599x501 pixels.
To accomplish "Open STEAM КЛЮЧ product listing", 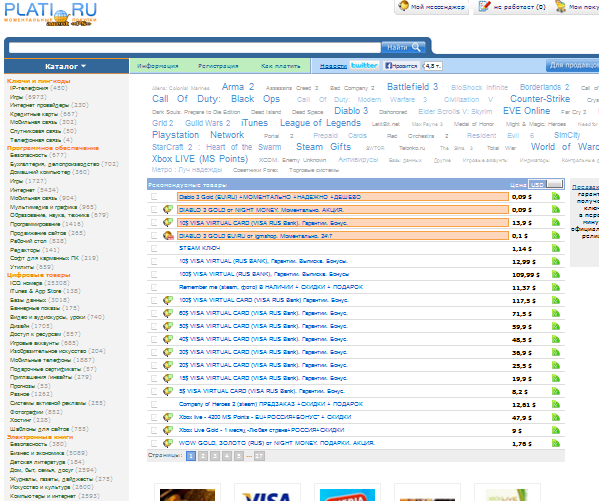I will pyautogui.click(x=199, y=248).
